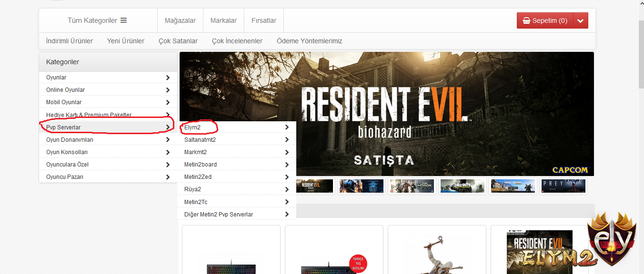Image resolution: width=644 pixels, height=274 pixels.
Task: Click the chevron next to Diğer Metin2 Pvp Serverlar
Action: tap(287, 214)
